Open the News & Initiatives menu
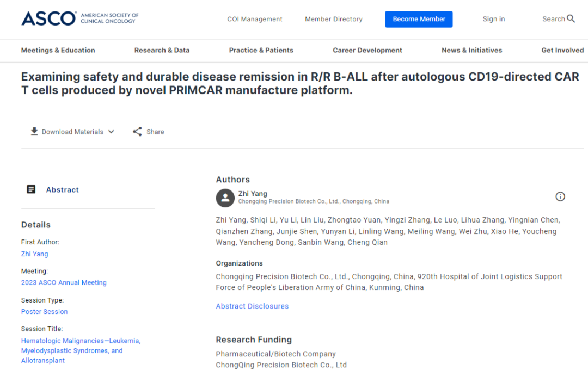This screenshot has height=370, width=588. (471, 50)
